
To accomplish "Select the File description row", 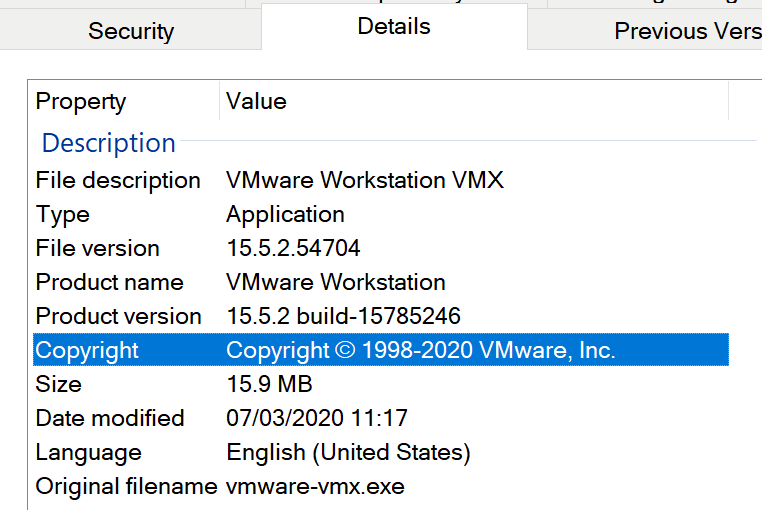I will click(118, 180).
